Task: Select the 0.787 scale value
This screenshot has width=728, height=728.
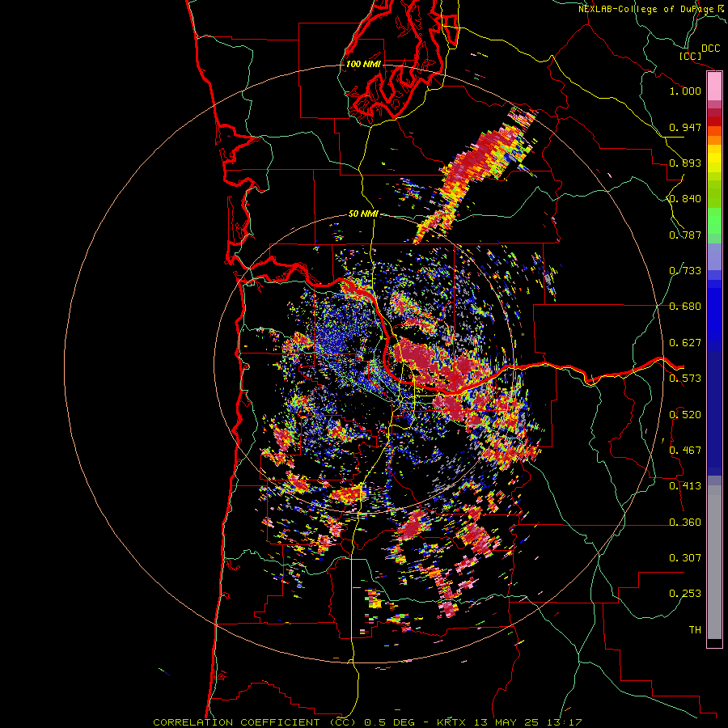Action: 685,235
